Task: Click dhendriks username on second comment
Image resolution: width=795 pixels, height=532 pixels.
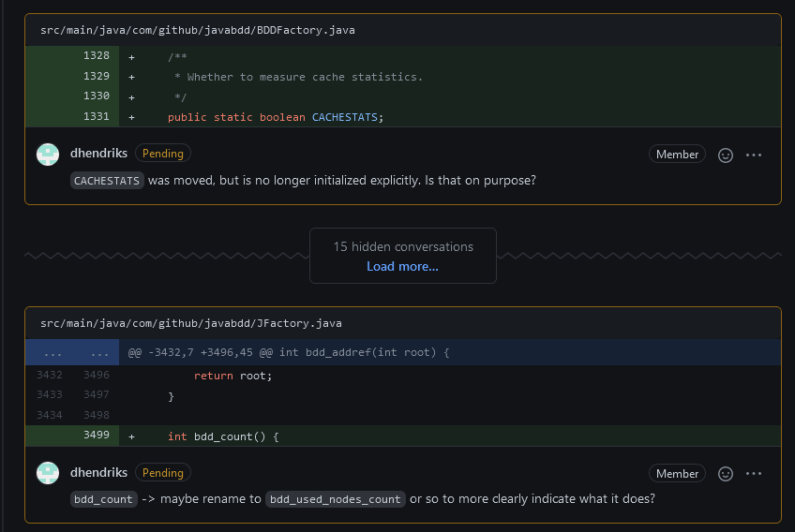Action: tap(98, 472)
